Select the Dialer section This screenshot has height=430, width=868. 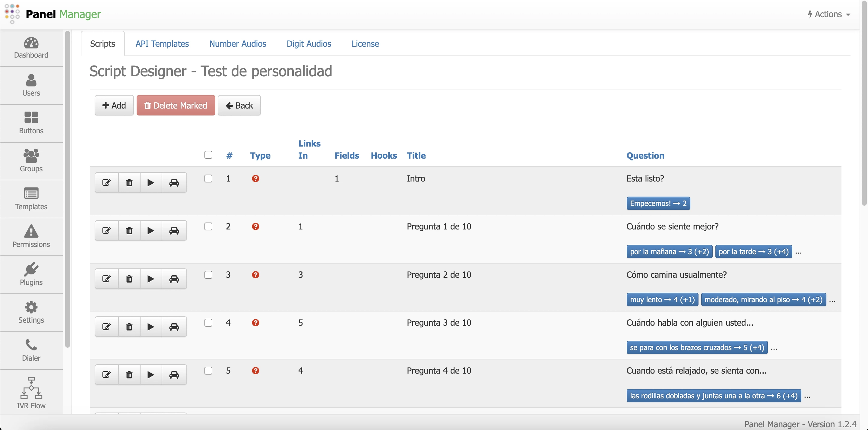point(31,350)
